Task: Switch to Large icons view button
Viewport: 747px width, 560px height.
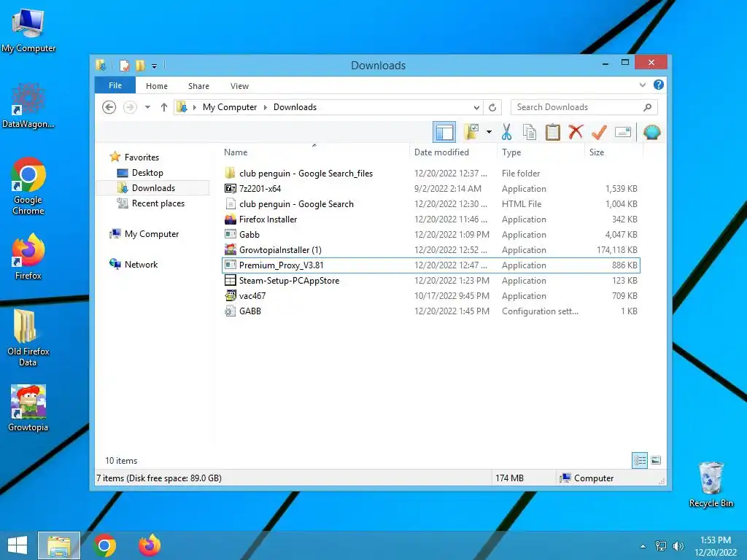Action: click(x=656, y=460)
